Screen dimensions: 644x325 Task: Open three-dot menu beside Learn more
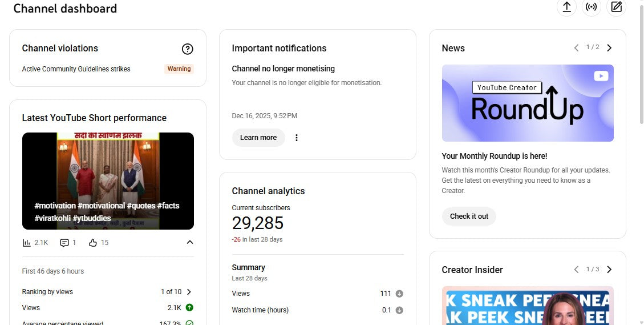coord(296,138)
